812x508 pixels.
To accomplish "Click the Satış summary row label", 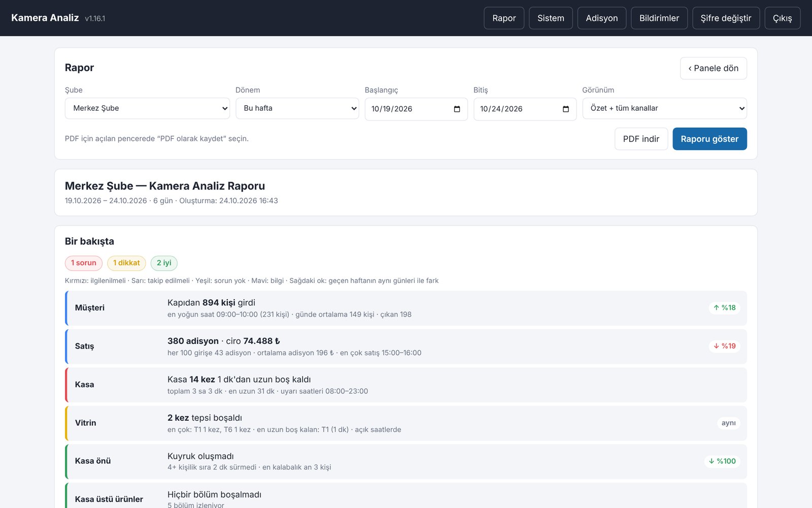I will 85,346.
